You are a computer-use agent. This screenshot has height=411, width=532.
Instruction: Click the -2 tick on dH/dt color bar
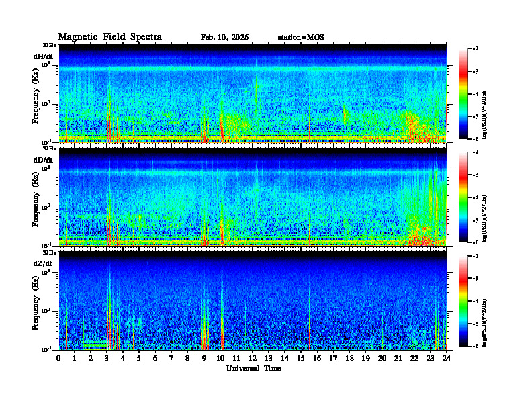[x=476, y=49]
